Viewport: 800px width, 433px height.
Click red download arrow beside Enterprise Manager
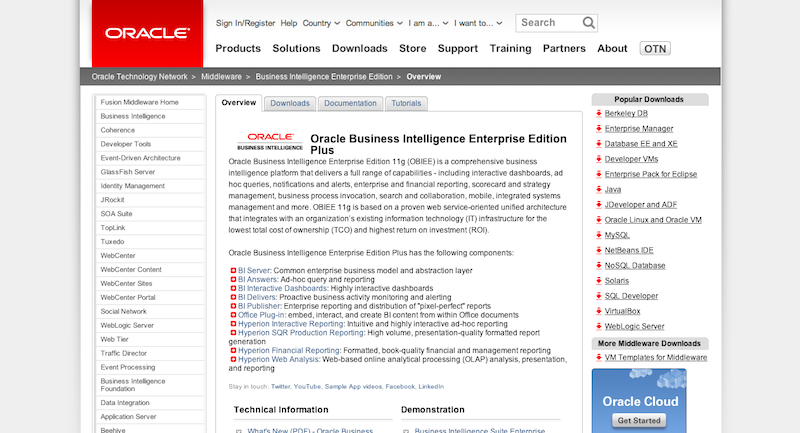598,129
